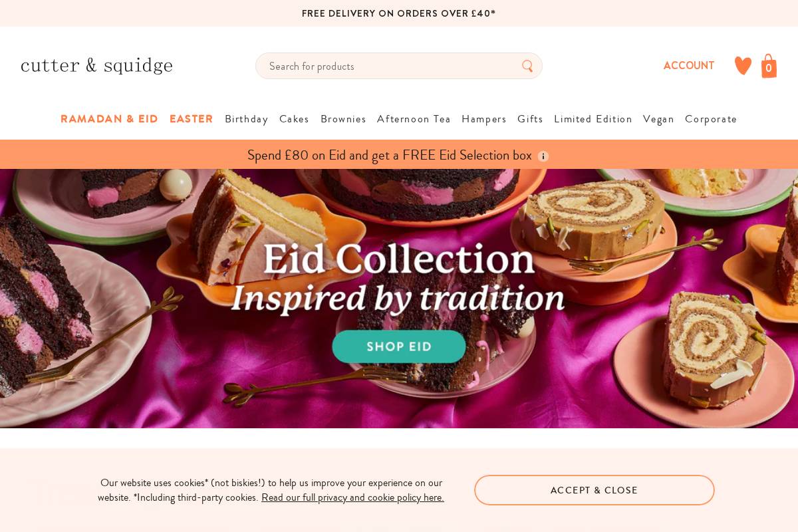Click the cutter & squidge logo

(96, 65)
